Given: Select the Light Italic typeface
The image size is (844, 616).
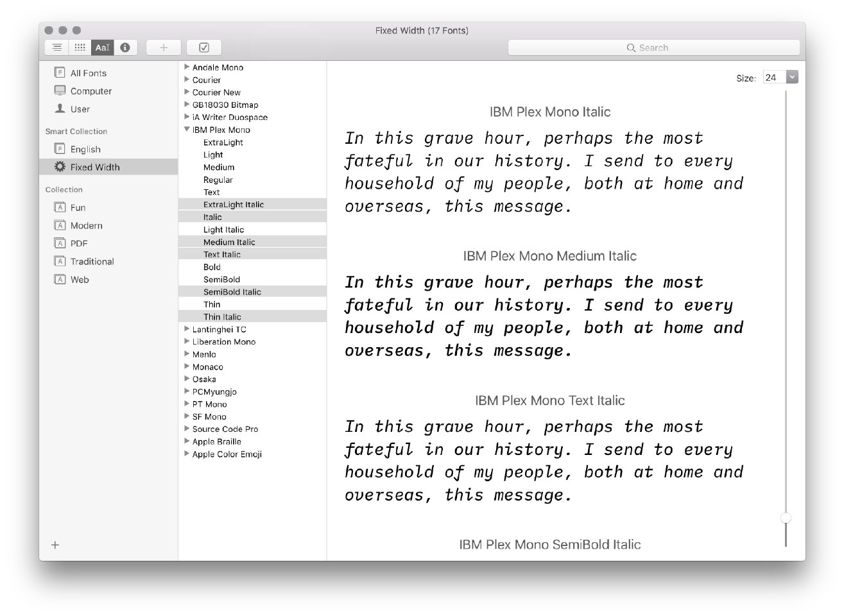Looking at the screenshot, I should 223,230.
